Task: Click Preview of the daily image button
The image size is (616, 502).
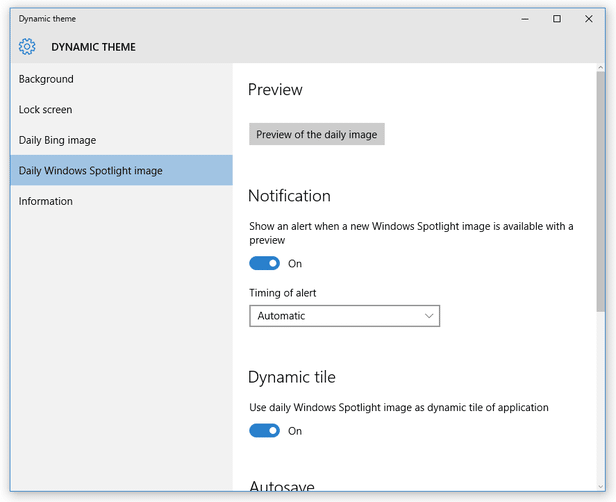Action: tap(317, 134)
